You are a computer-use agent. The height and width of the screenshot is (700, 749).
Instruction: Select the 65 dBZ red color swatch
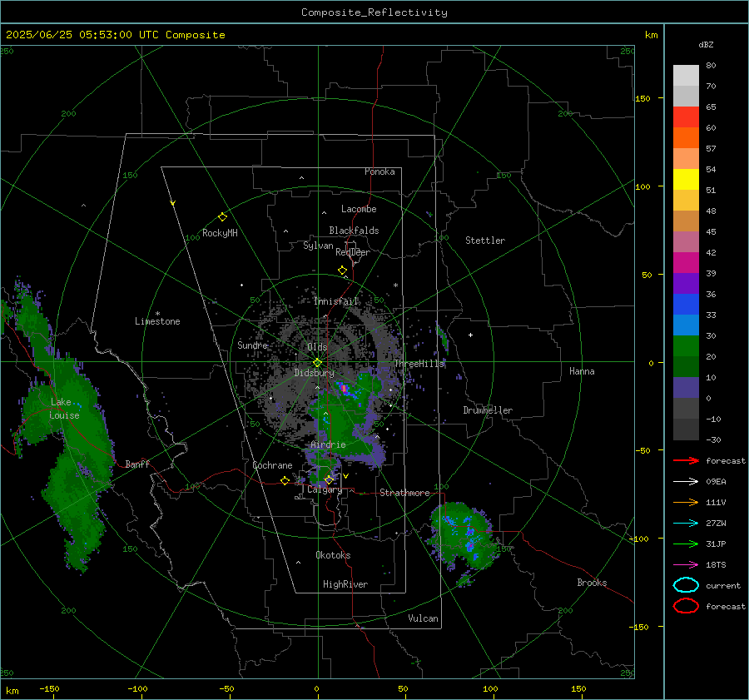tap(686, 117)
